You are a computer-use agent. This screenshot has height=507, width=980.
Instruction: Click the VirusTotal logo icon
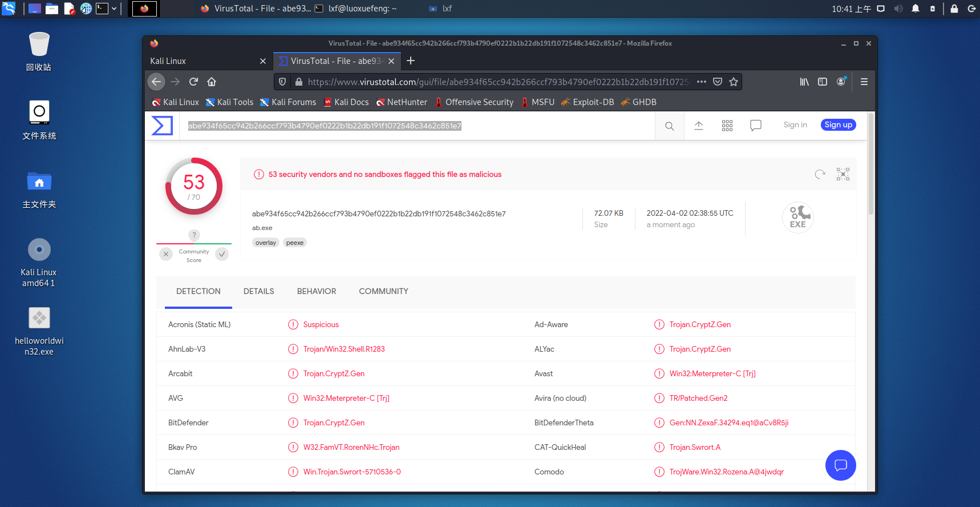[162, 126]
